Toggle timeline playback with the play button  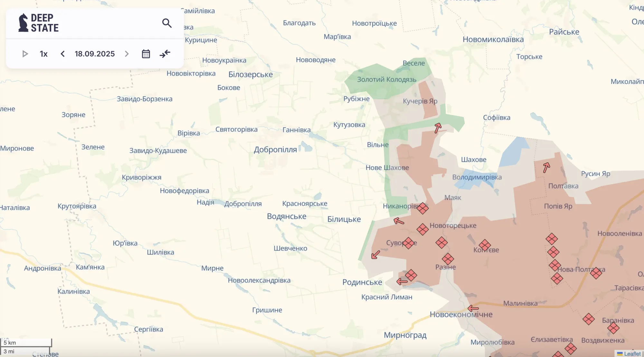[25, 54]
